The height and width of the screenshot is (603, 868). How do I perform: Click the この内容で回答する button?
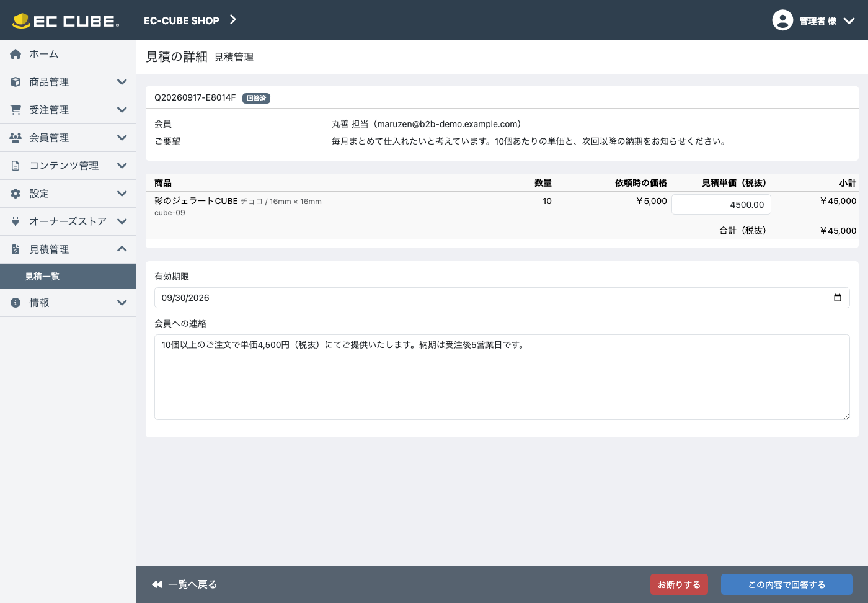[787, 584]
